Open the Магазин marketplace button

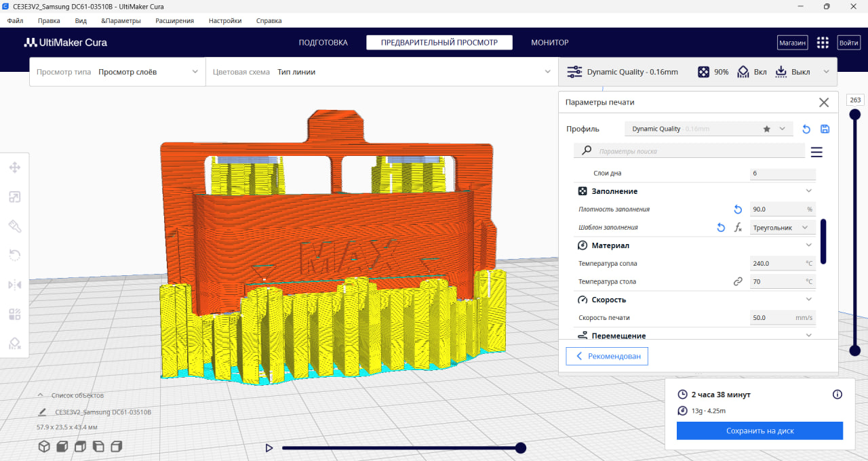tap(793, 42)
